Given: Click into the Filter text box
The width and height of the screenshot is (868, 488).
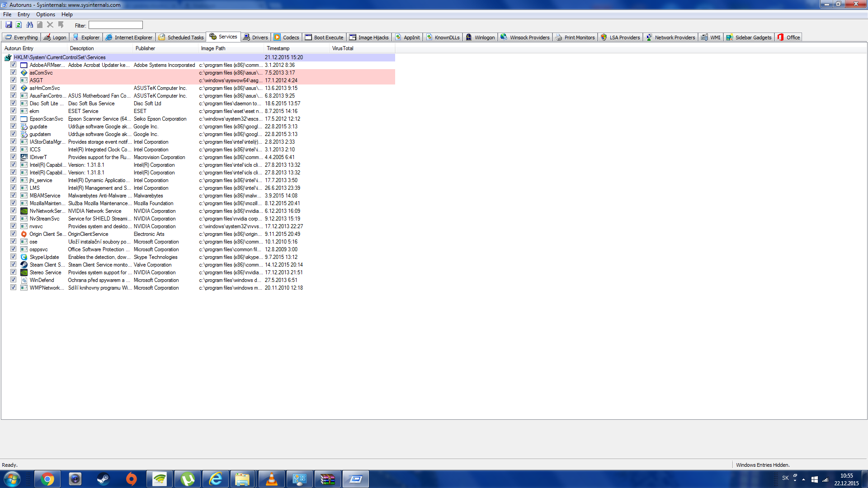Looking at the screenshot, I should click(116, 25).
